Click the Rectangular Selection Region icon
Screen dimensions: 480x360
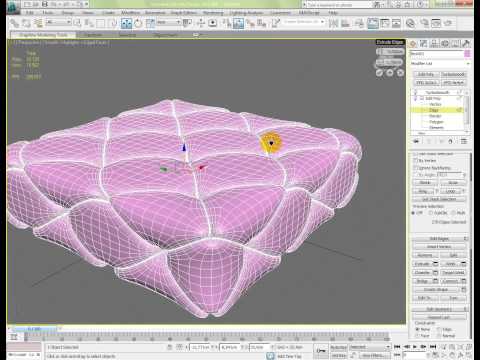coord(101,23)
